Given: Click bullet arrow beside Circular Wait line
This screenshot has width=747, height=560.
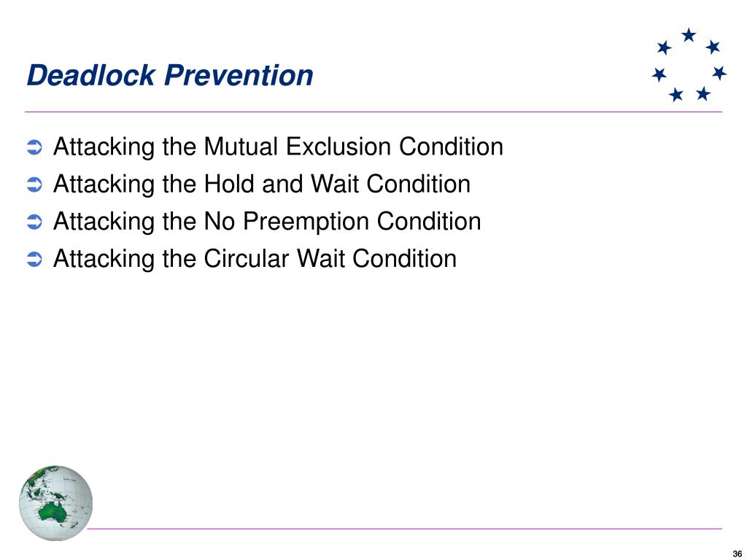Looking at the screenshot, I should click(x=34, y=260).
